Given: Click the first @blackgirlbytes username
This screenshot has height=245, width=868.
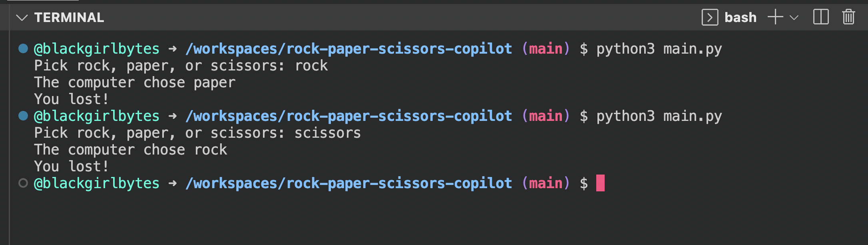Looking at the screenshot, I should (97, 49).
